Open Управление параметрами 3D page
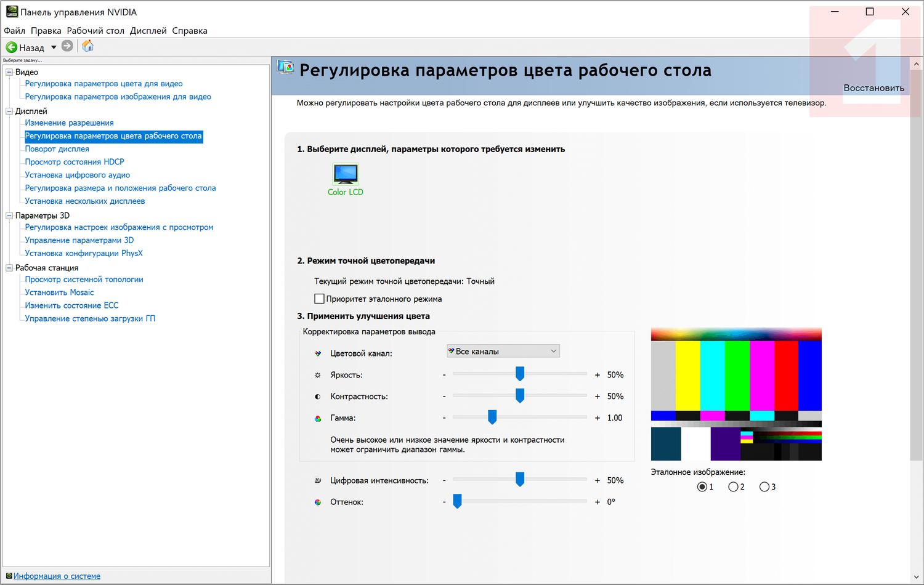 pyautogui.click(x=79, y=240)
